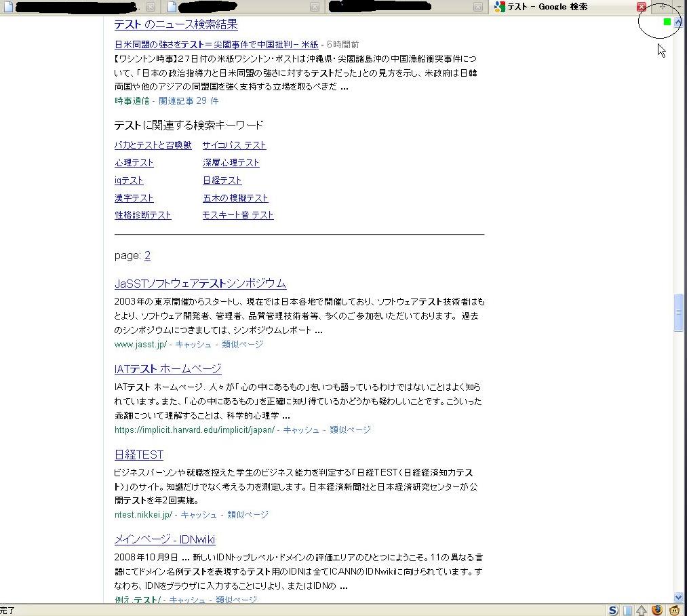Click the scrollbar down arrow

tap(678, 597)
